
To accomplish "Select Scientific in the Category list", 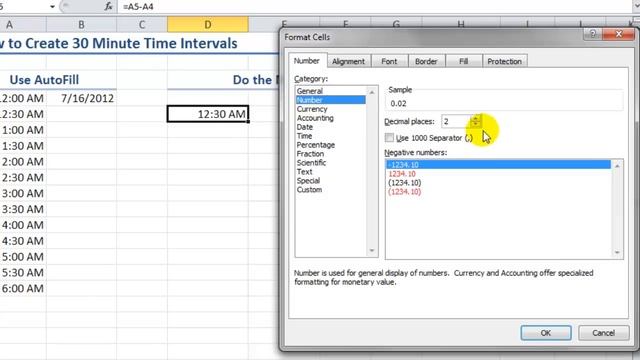I will coord(331,162).
